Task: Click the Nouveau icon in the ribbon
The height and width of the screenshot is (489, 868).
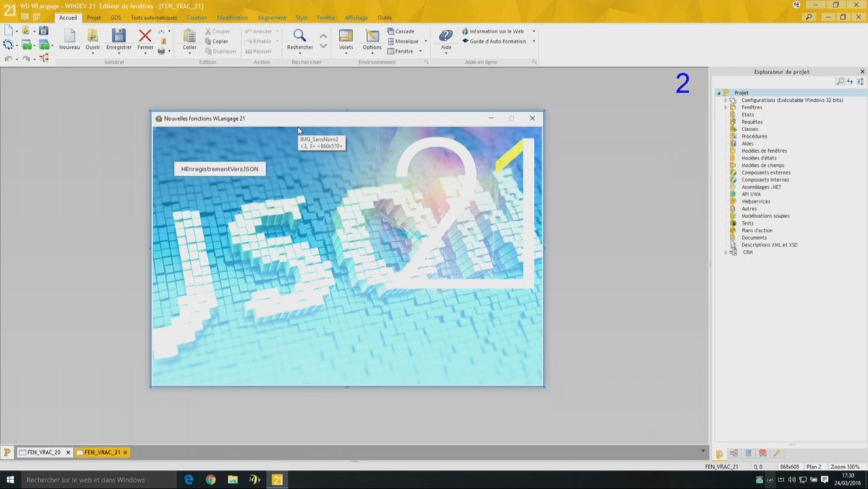Action: point(69,36)
